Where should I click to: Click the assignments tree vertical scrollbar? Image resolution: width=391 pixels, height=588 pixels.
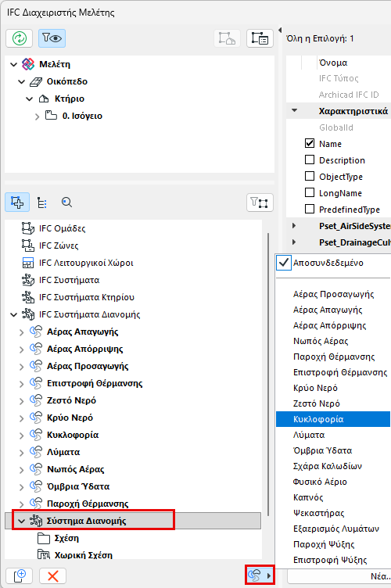(268, 375)
